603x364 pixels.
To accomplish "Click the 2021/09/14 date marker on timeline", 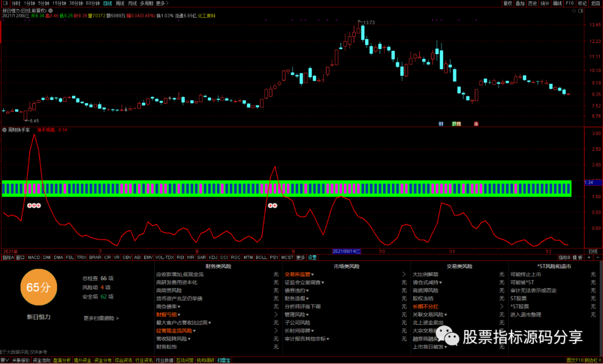I will [347, 251].
